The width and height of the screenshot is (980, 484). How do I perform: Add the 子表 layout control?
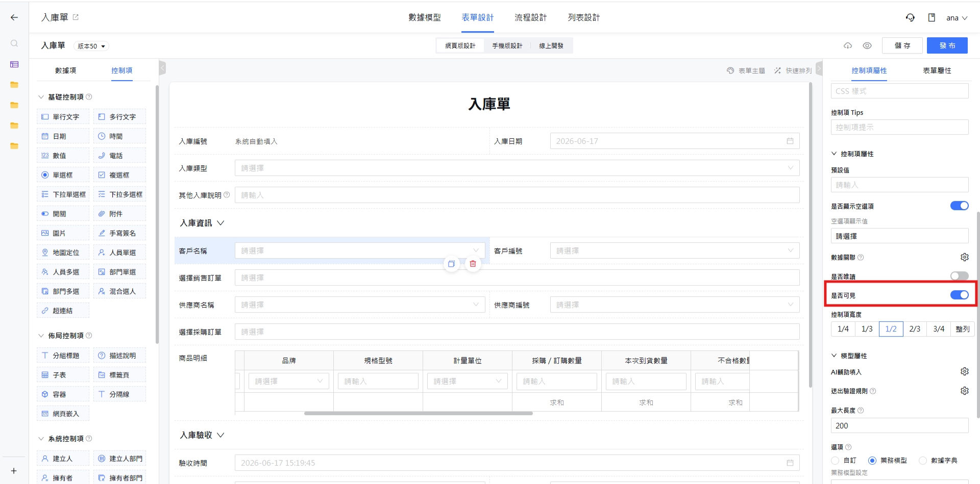(x=63, y=375)
